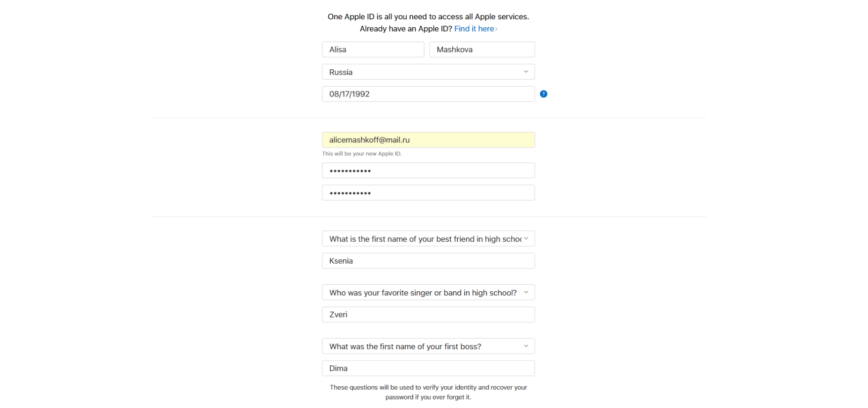Click the chevron on the first boss question
The width and height of the screenshot is (868, 408).
(x=526, y=346)
